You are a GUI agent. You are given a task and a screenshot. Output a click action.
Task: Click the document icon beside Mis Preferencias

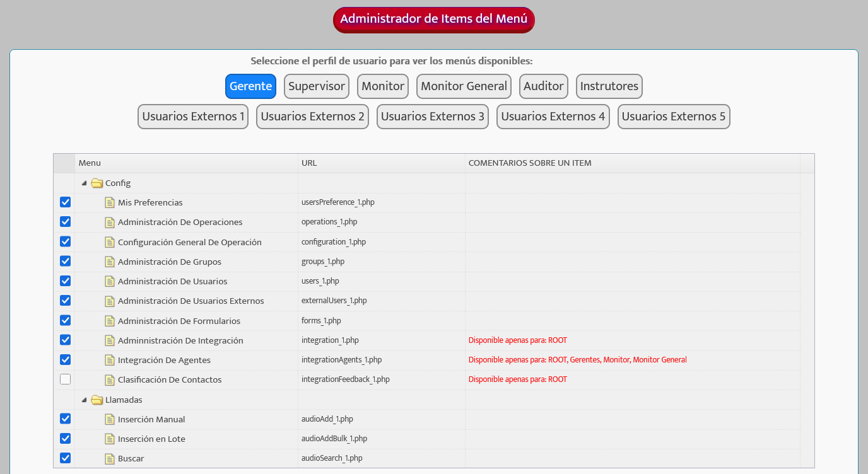pos(110,203)
